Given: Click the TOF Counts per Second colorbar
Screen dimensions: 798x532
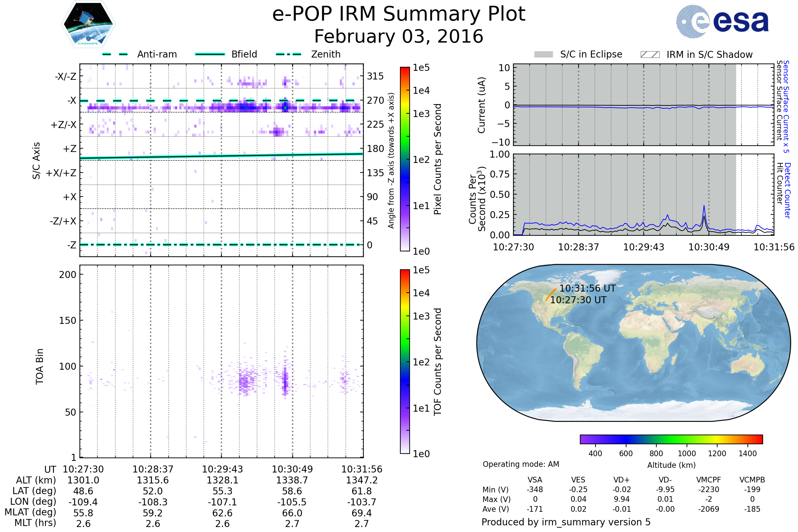Looking at the screenshot, I should pyautogui.click(x=405, y=362).
